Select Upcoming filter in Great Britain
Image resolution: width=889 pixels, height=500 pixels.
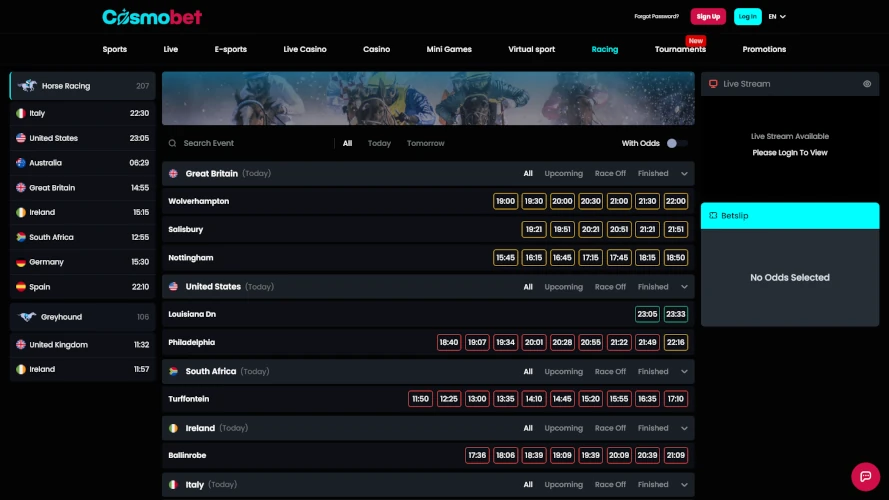coord(564,173)
